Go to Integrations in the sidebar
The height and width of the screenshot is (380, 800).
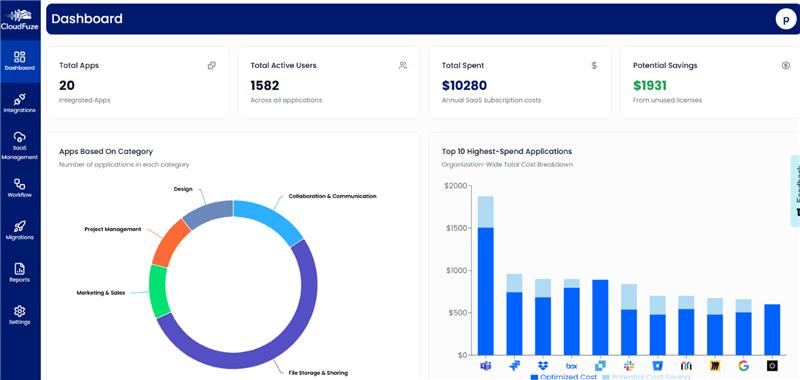click(20, 104)
